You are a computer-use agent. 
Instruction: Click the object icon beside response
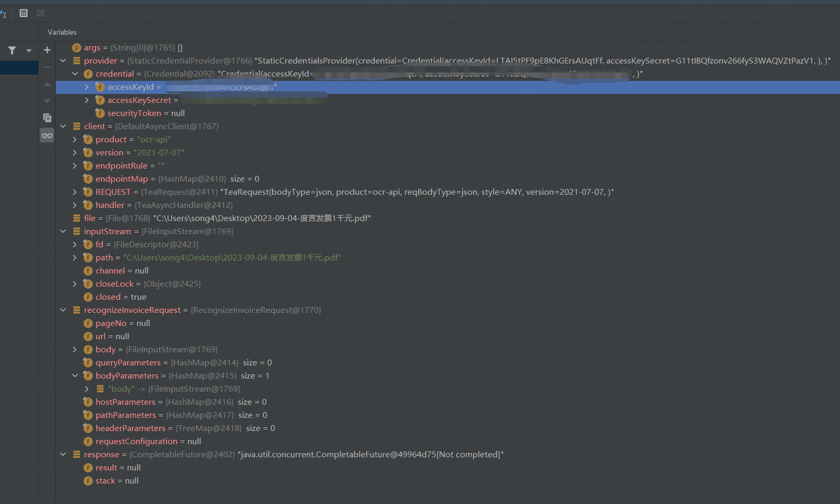(x=77, y=455)
